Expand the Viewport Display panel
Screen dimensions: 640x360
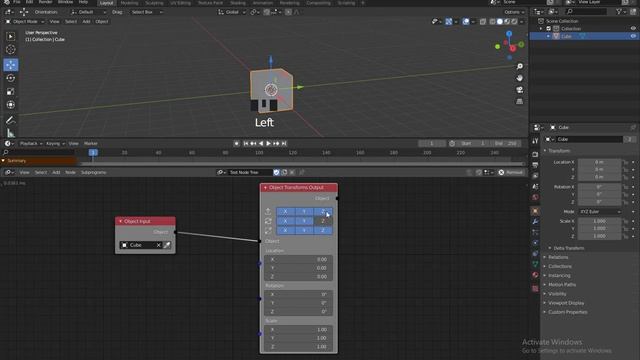566,303
